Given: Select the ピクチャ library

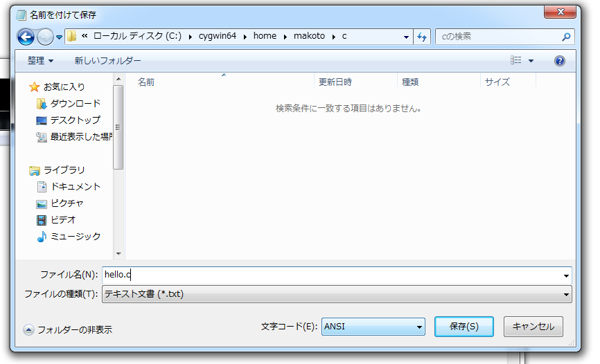Looking at the screenshot, I should (x=67, y=203).
